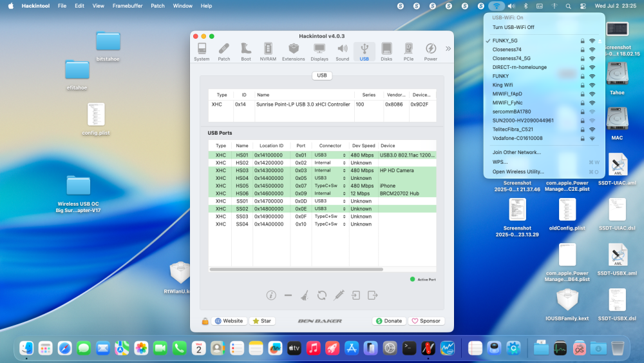The image size is (644, 363).
Task: Select the USB toolbar section
Action: pos(365,52)
